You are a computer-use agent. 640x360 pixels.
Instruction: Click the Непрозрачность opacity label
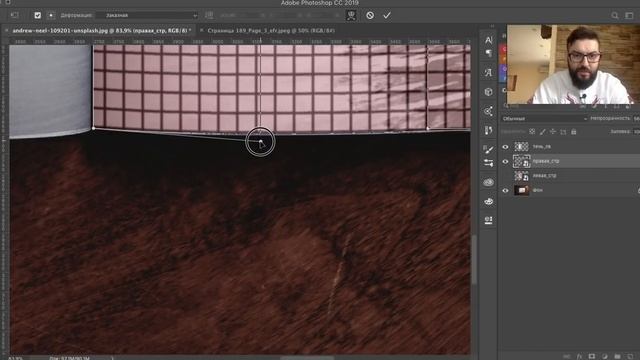click(x=610, y=118)
